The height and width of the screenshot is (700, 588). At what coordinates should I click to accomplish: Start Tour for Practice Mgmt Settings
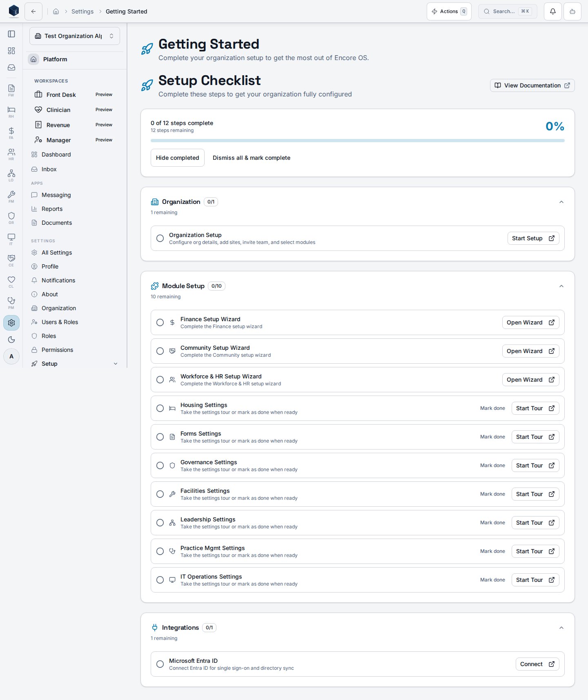[x=535, y=551]
